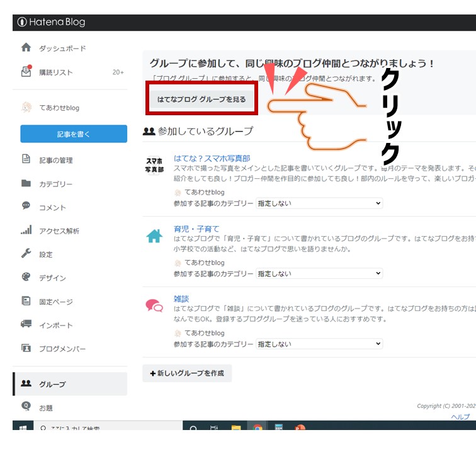Open the デザイン palette icon

[x=26, y=276]
